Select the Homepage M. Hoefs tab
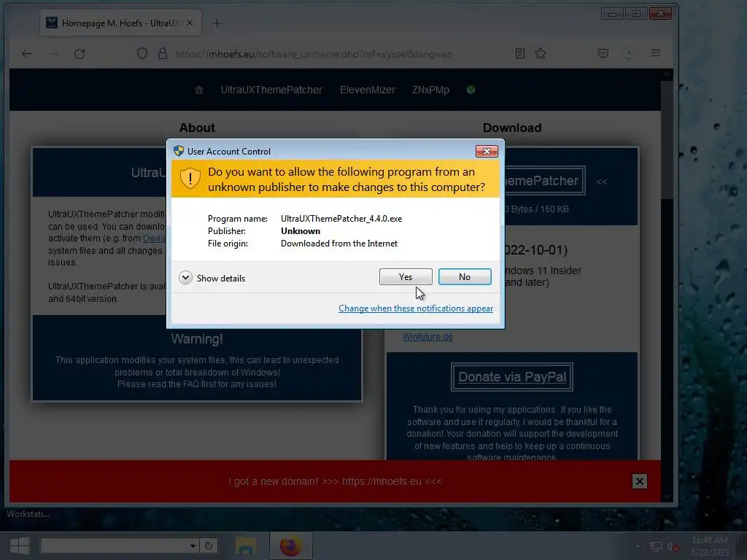The height and width of the screenshot is (560, 747). (x=119, y=23)
